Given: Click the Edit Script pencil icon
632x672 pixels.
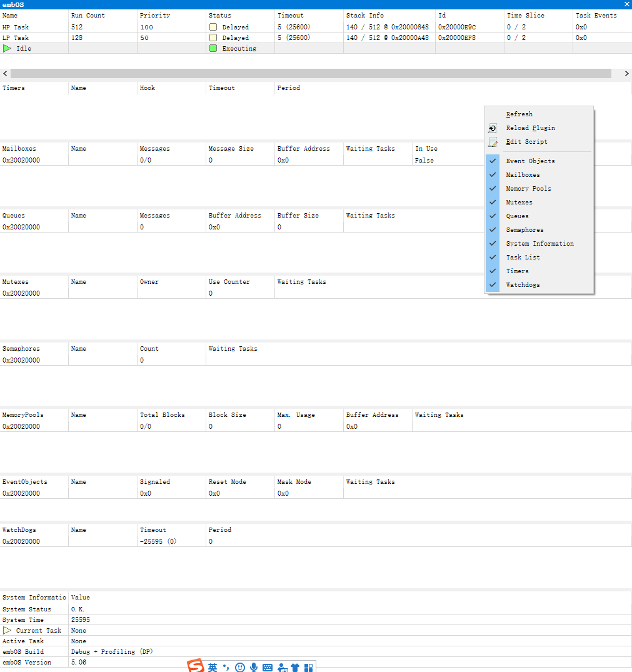Looking at the screenshot, I should click(493, 142).
